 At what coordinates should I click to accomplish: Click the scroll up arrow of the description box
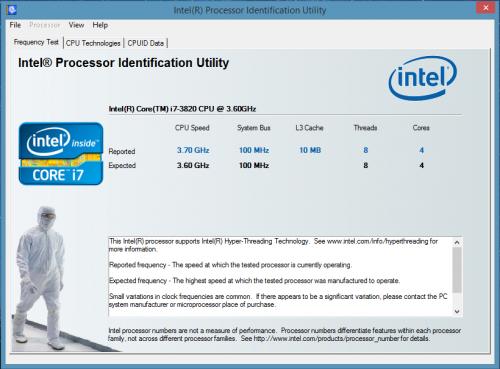coord(457,242)
